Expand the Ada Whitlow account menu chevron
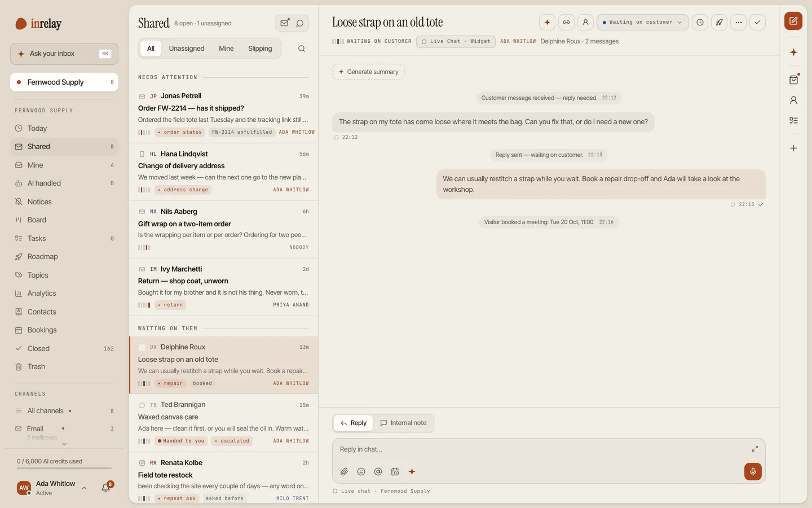This screenshot has height=508, width=812. [x=84, y=488]
